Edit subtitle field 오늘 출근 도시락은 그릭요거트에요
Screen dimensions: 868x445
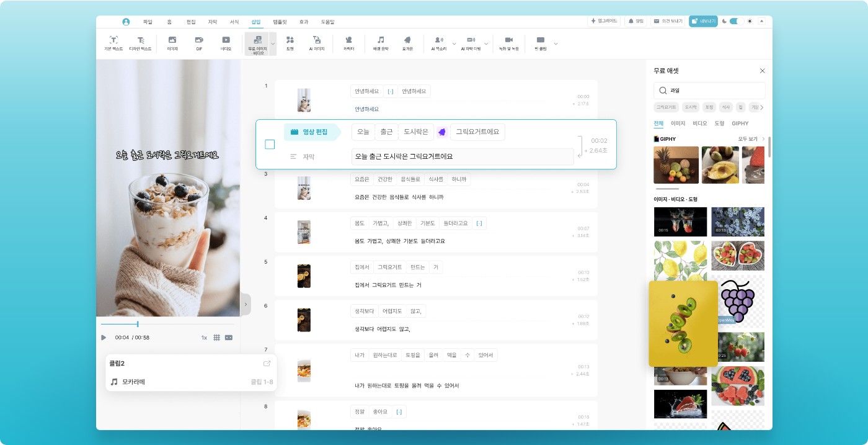click(463, 156)
